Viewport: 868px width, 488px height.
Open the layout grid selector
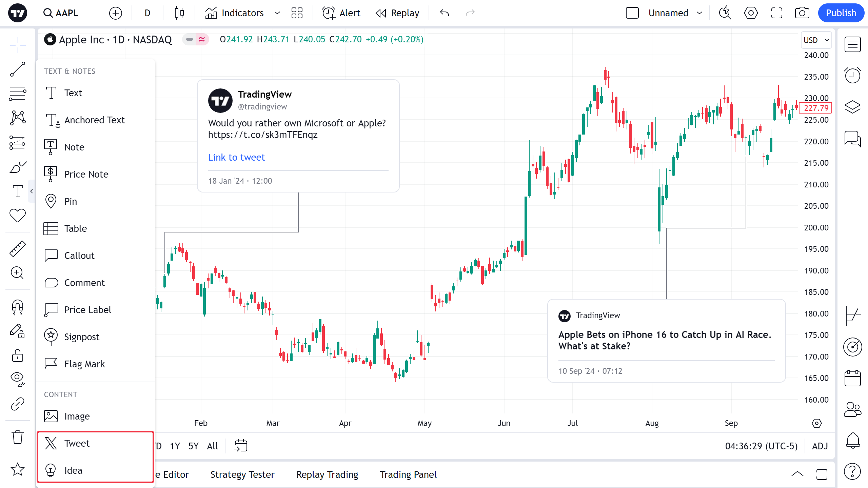click(x=297, y=13)
